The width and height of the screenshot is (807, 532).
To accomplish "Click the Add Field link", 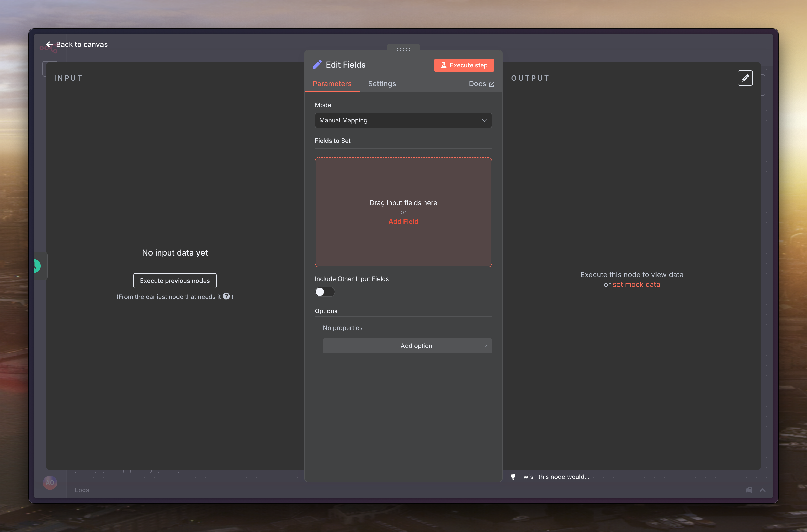I will coord(403,222).
